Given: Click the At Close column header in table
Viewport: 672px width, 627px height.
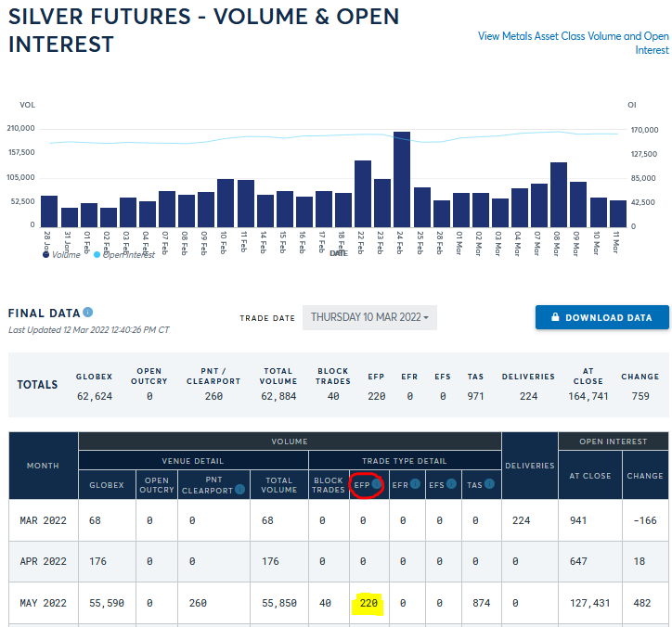Looking at the screenshot, I should pyautogui.click(x=590, y=476).
